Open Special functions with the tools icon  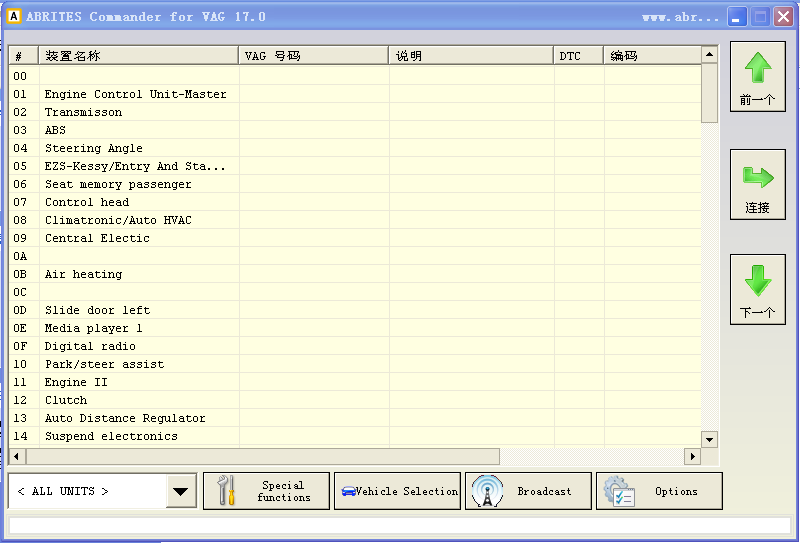(x=266, y=491)
